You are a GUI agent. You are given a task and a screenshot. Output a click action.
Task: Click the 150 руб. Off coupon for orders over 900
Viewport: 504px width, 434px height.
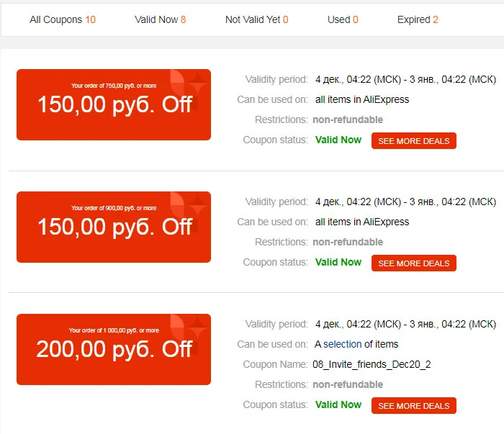click(114, 227)
